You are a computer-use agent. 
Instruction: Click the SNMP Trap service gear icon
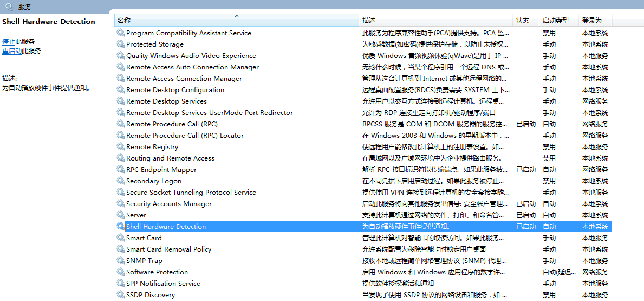pos(120,261)
